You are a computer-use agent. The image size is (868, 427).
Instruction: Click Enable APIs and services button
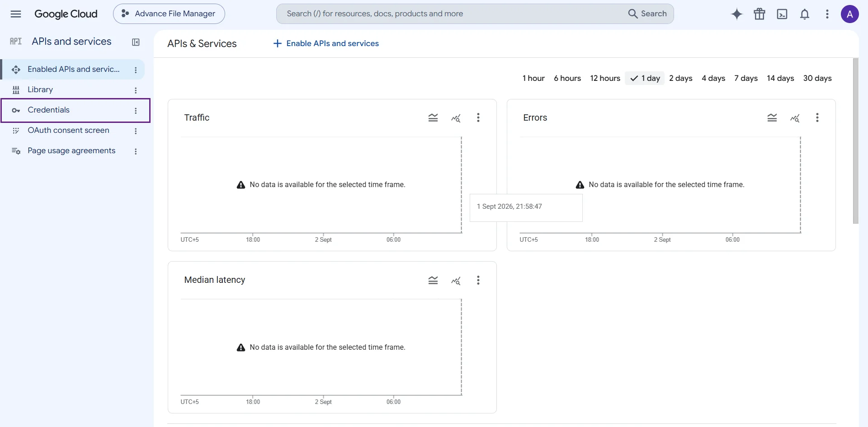326,43
